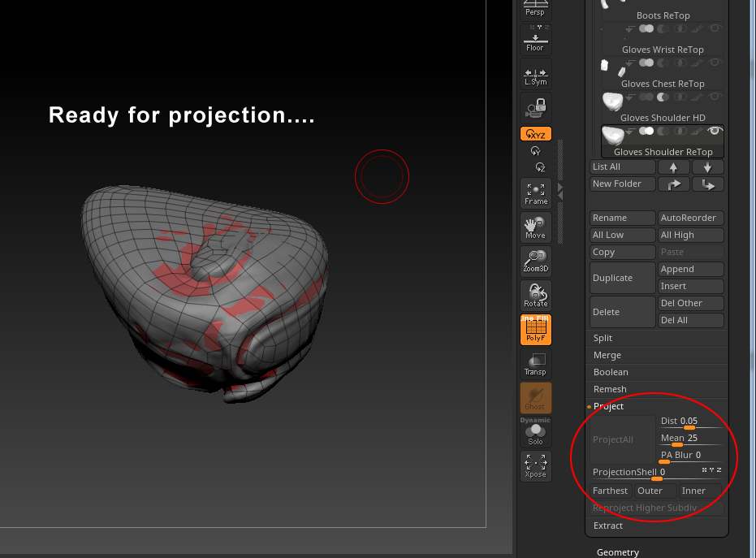Click the Del All button

[x=690, y=320]
